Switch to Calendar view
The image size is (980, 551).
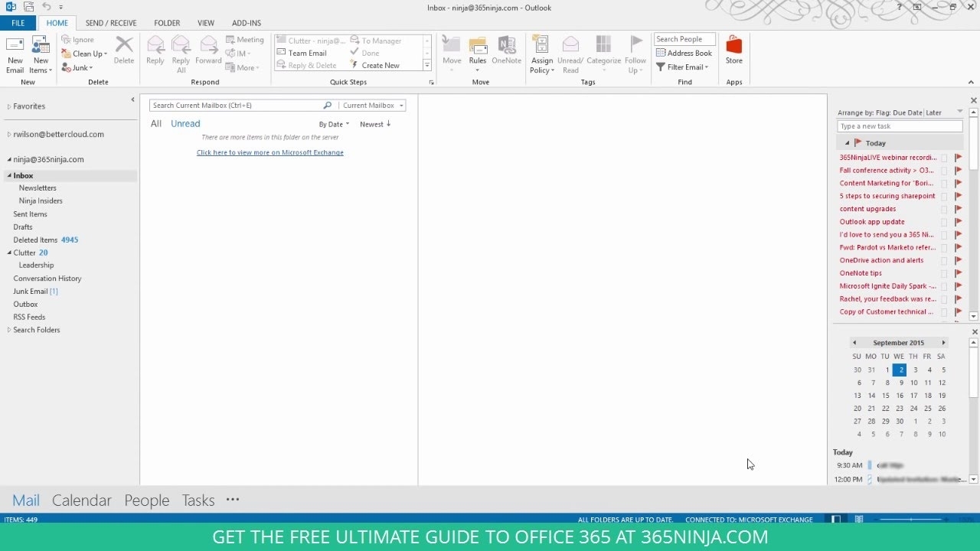pos(82,500)
